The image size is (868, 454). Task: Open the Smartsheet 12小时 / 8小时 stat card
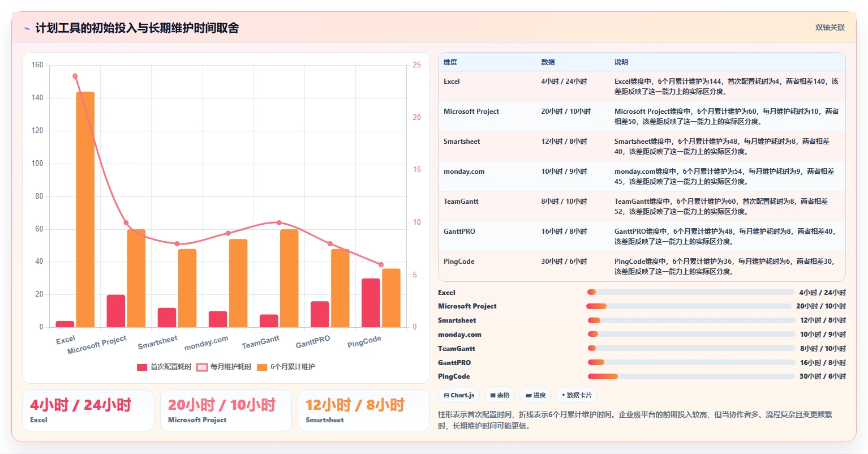coord(364,410)
